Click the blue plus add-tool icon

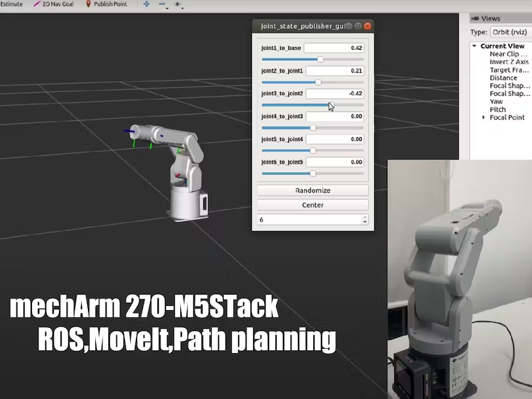147,4
